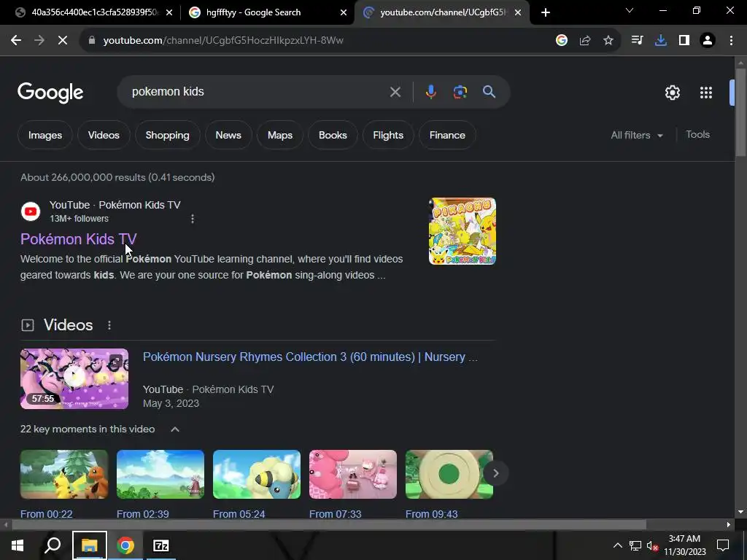The height and width of the screenshot is (560, 747).
Task: Filter results by Videos
Action: point(104,135)
